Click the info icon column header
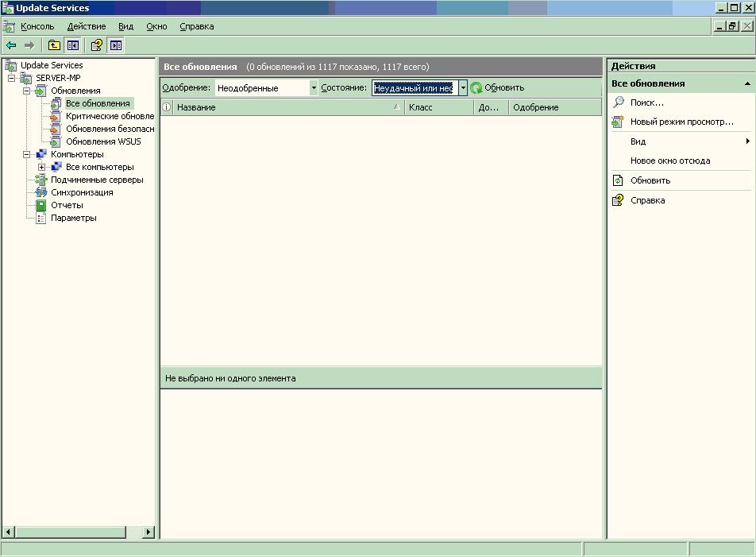The height and width of the screenshot is (557, 756). 166,107
